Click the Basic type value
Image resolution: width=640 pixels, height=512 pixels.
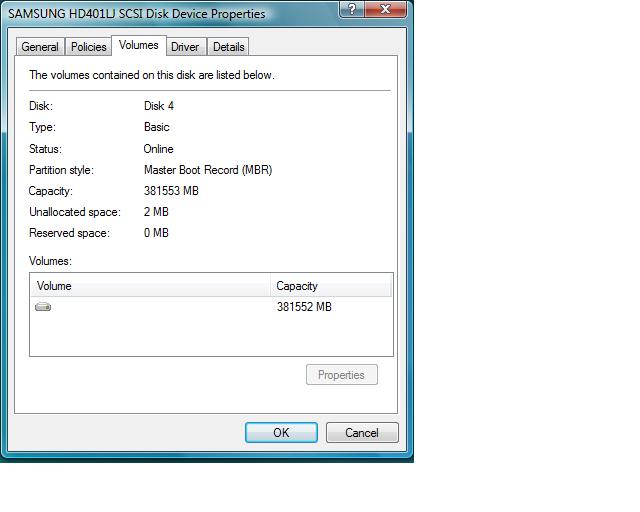[x=156, y=127]
